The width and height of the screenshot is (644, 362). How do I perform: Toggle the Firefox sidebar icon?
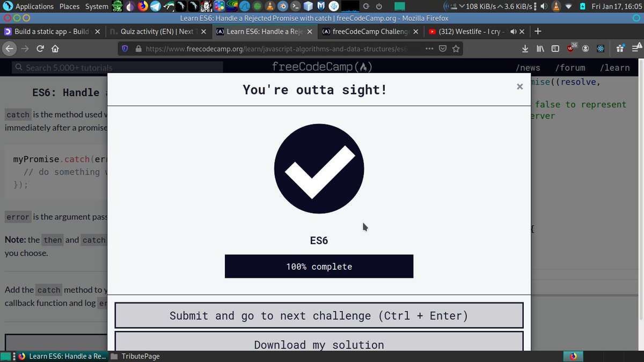555,49
